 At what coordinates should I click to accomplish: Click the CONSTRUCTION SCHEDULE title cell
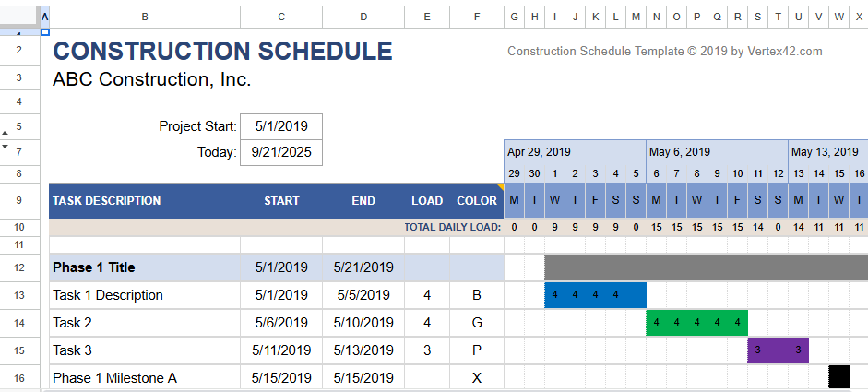[222, 52]
